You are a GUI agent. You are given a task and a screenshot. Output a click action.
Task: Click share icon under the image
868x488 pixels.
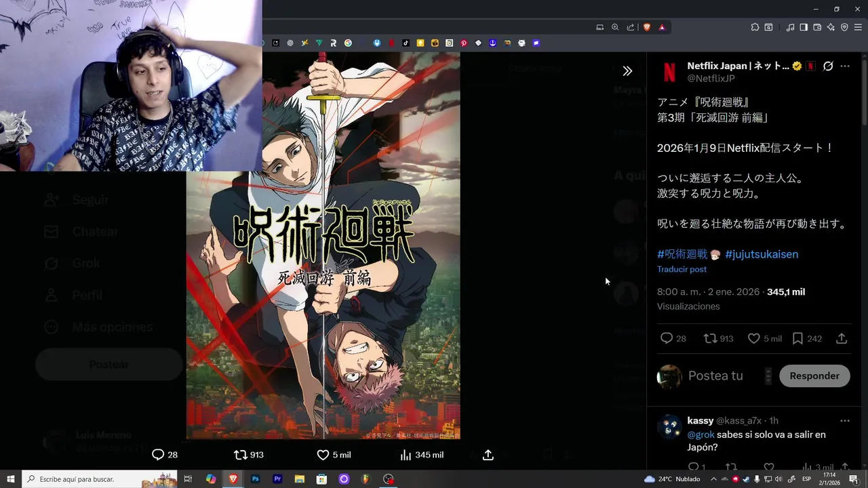click(488, 455)
